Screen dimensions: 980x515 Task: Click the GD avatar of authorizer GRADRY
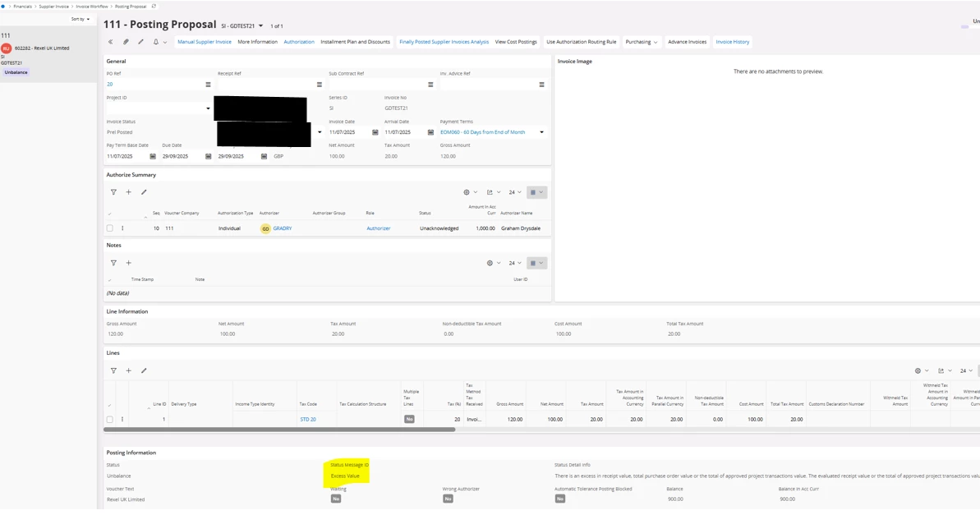click(x=265, y=228)
